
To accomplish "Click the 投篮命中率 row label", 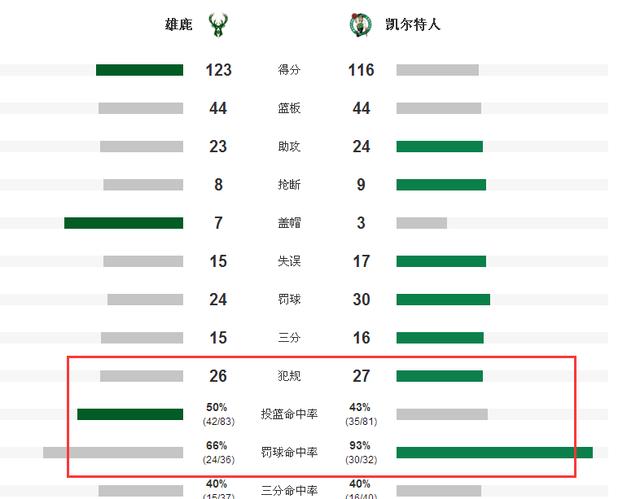I will pyautogui.click(x=289, y=414).
